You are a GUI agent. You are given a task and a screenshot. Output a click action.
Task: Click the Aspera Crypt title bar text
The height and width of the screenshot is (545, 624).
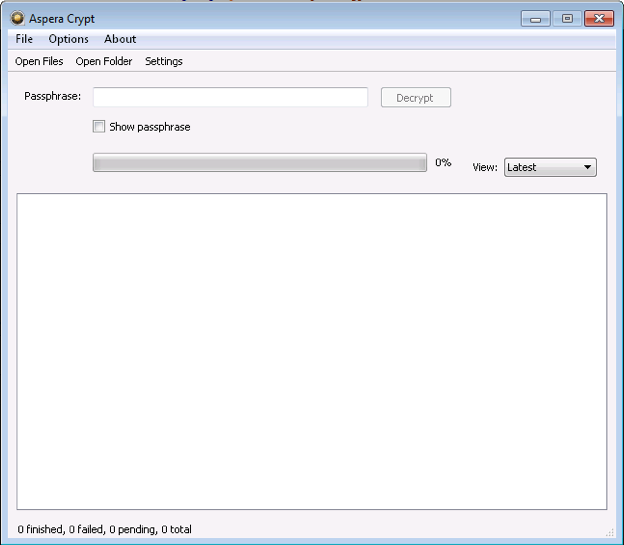(62, 19)
